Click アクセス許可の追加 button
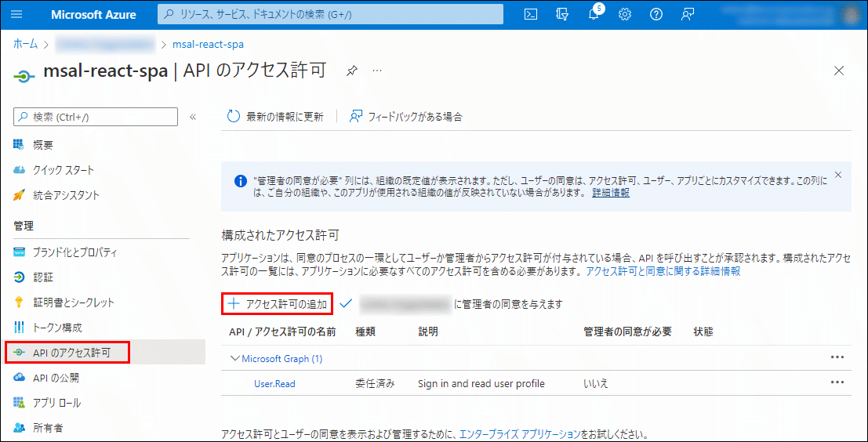The height and width of the screenshot is (442, 868). pyautogui.click(x=278, y=304)
